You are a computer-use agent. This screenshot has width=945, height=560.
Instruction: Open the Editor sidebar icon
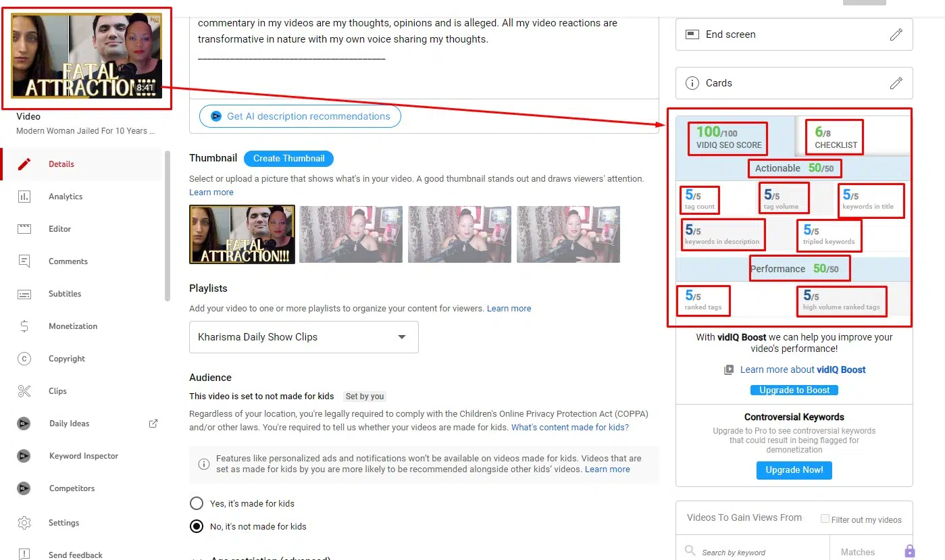(x=24, y=229)
